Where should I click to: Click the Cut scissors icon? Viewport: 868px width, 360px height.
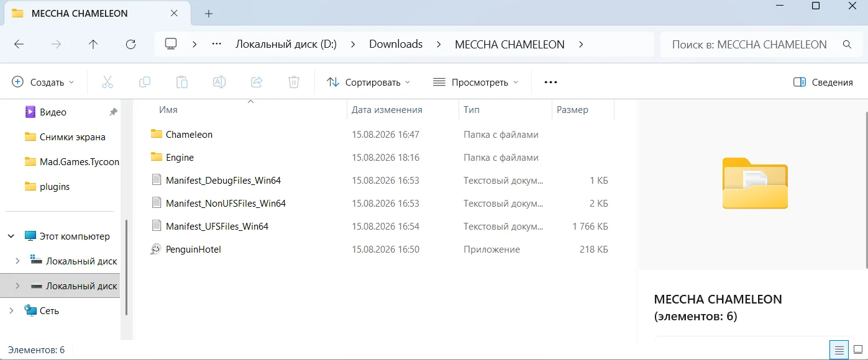[107, 82]
